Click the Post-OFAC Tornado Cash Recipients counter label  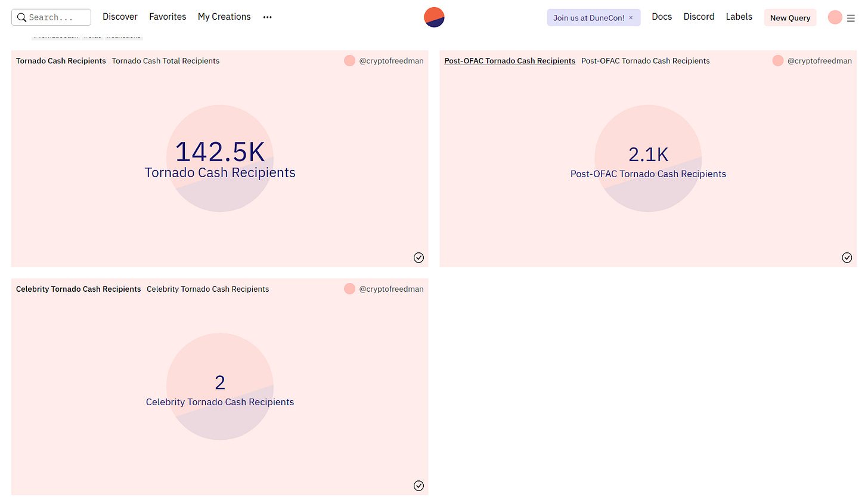point(648,174)
